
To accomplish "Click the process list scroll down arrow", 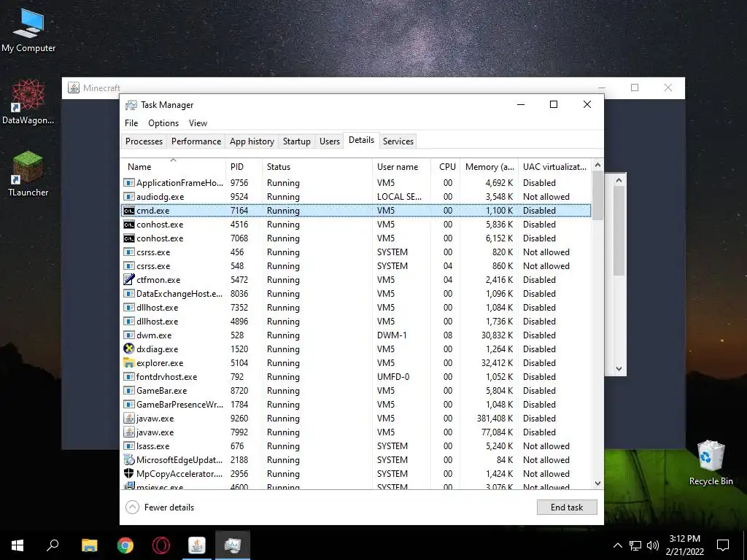I will coord(597,483).
